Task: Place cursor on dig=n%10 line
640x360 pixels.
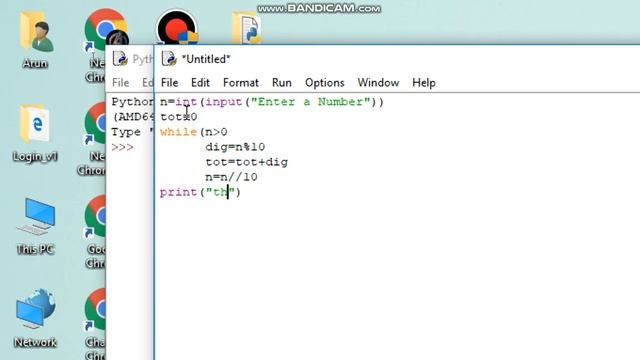Action: pos(235,147)
